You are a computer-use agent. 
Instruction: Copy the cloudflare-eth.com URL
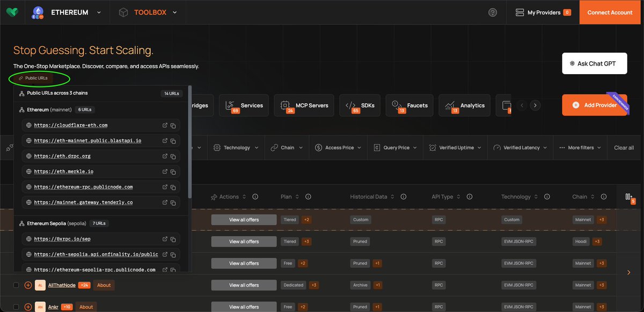tap(173, 126)
